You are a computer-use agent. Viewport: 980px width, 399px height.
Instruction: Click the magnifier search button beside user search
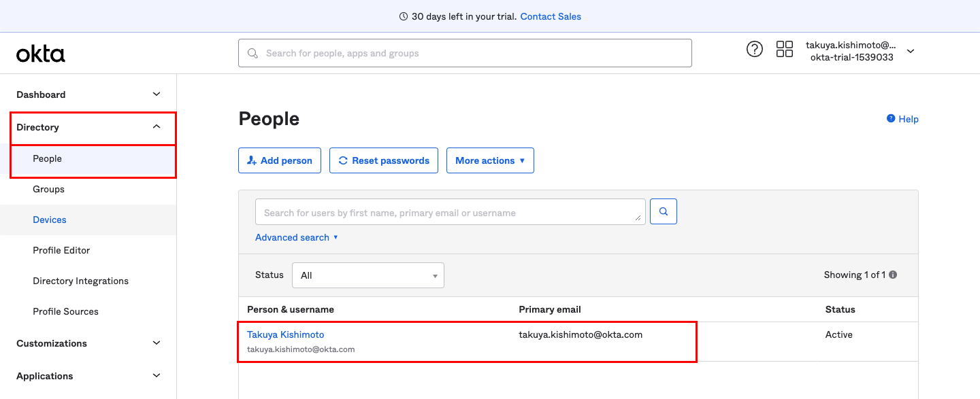tap(664, 212)
